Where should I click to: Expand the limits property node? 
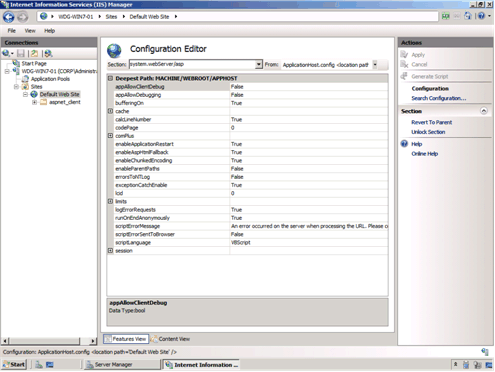[x=110, y=201]
